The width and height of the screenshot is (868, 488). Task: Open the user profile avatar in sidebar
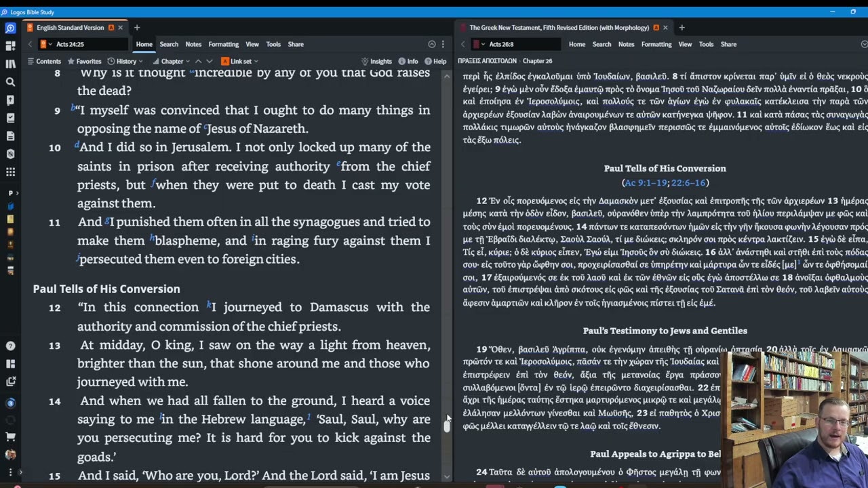coord(10,455)
